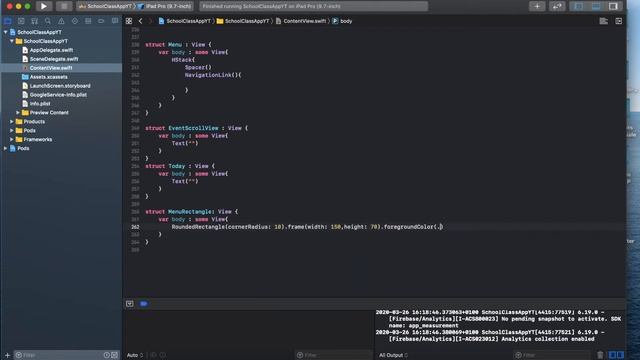Click the navigator Filter field
This screenshot has height=360, width=640.
tap(58, 355)
